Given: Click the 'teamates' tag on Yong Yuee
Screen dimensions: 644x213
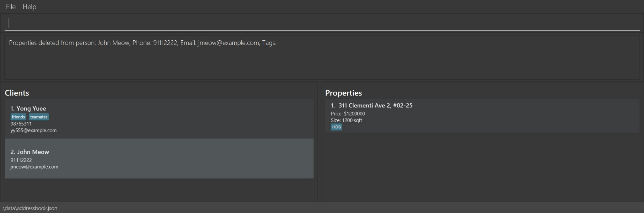Looking at the screenshot, I should 39,117.
